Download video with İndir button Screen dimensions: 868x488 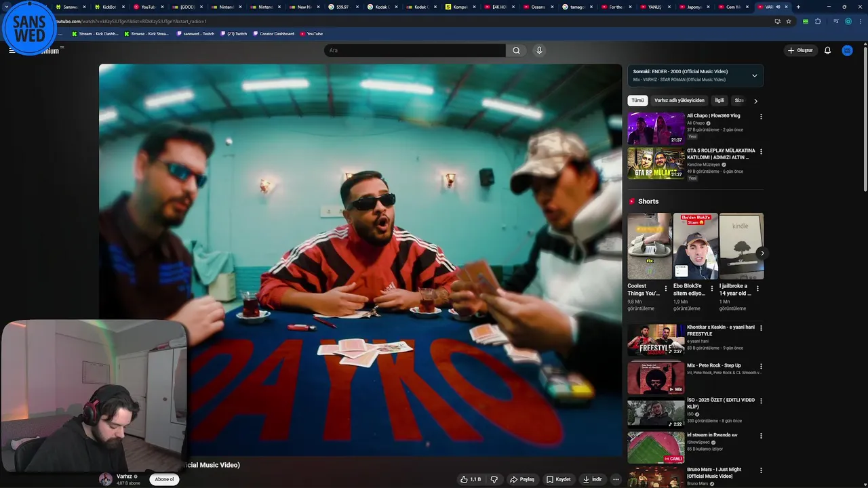point(592,479)
